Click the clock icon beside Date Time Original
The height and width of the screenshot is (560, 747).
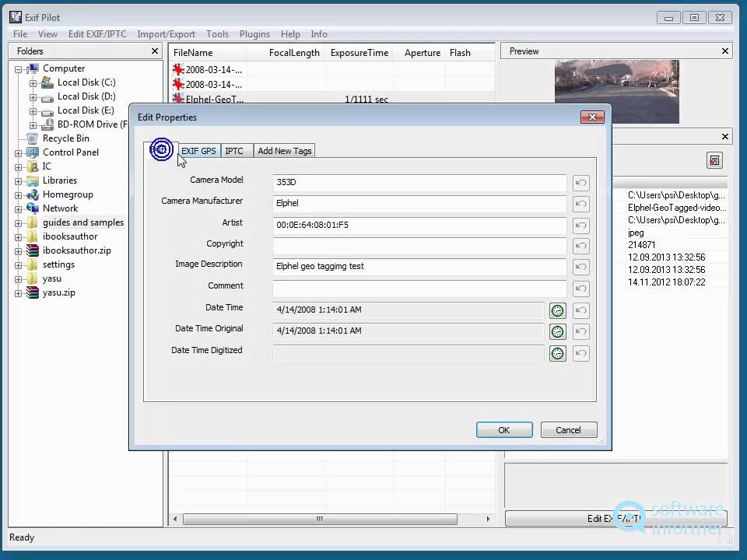click(x=557, y=331)
